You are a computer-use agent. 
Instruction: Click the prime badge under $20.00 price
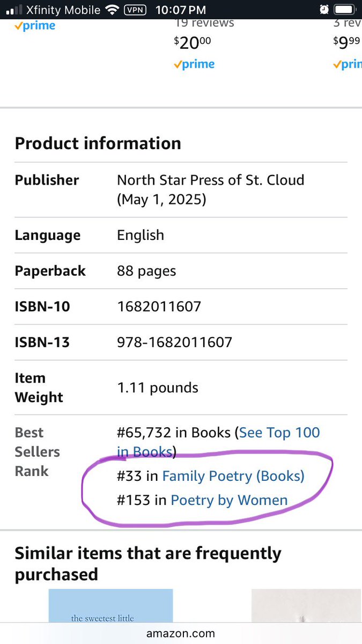[194, 64]
